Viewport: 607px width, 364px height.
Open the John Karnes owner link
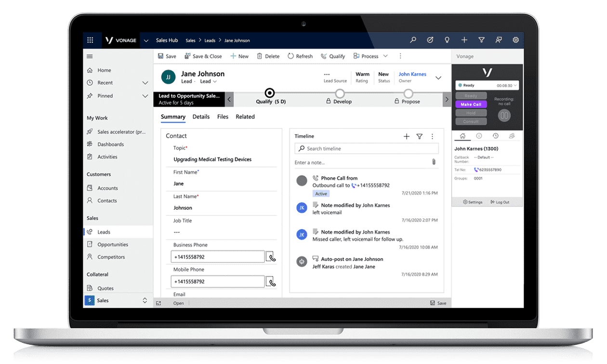pos(412,74)
